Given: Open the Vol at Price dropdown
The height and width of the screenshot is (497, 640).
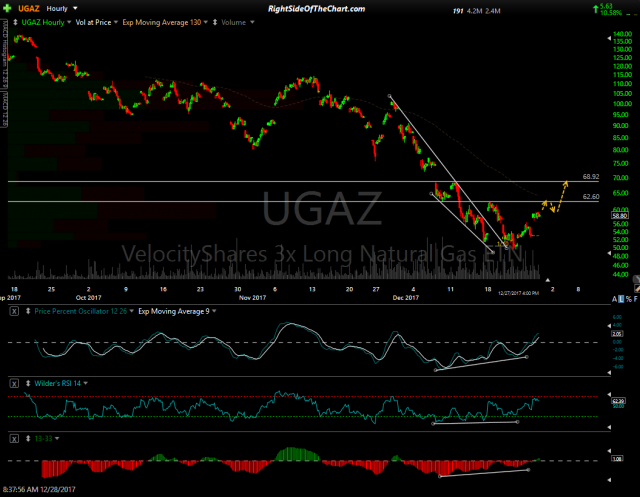Looking at the screenshot, I should (116, 22).
